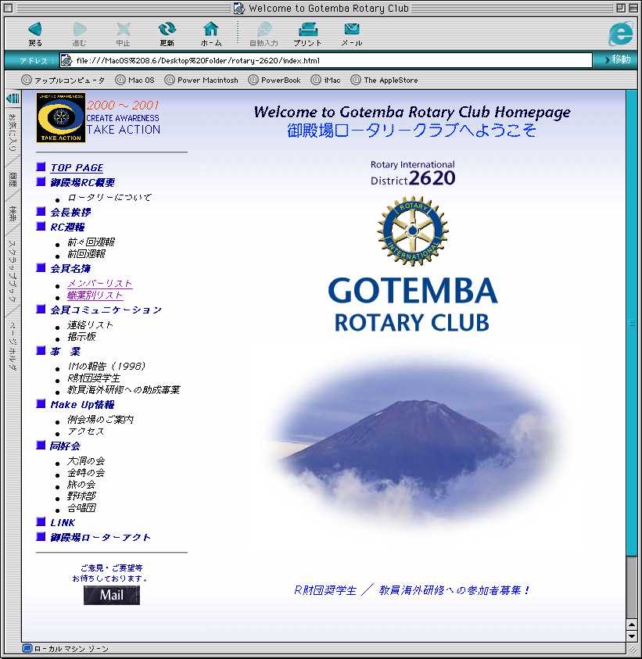Click the Mail button image

pyautogui.click(x=112, y=595)
